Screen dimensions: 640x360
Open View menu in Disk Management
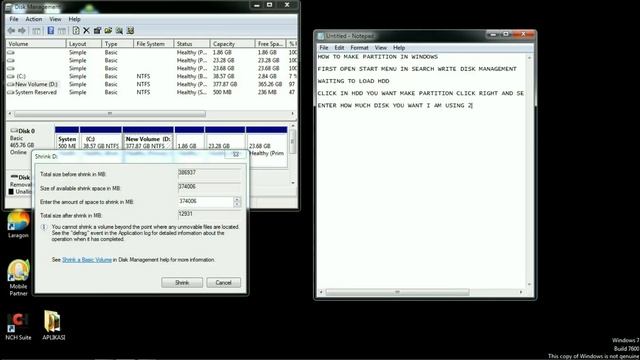pyautogui.click(x=55, y=19)
